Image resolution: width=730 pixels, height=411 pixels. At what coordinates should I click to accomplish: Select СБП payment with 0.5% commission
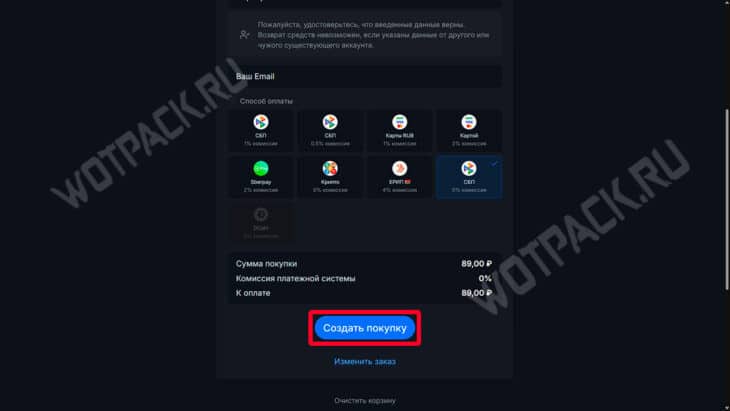click(x=330, y=130)
